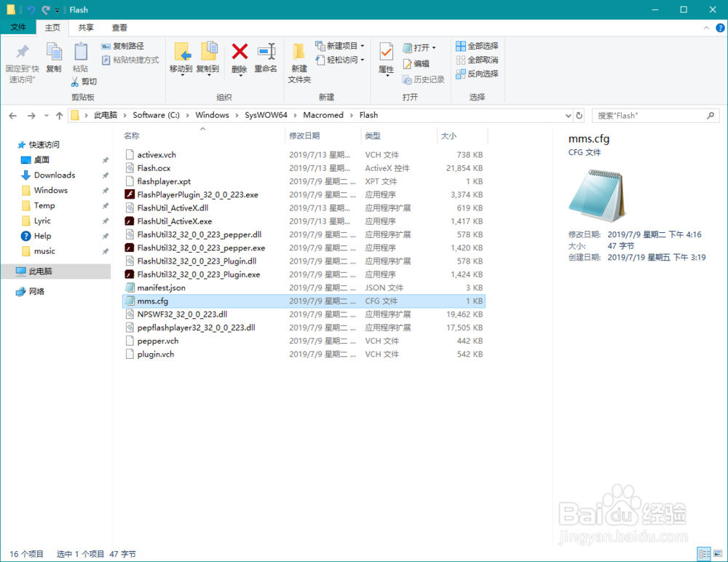Click SysWOW64 in the address breadcrumb
This screenshot has width=728, height=562.
[266, 115]
